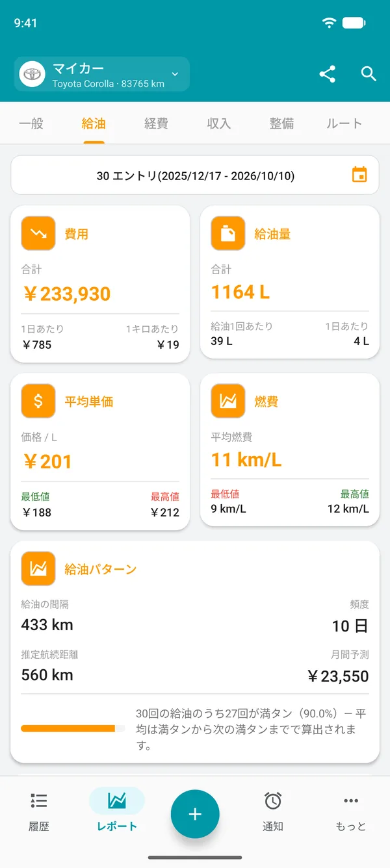Image resolution: width=390 pixels, height=868 pixels.
Task: Tap estimated range 560 km
Action: pos(47,674)
